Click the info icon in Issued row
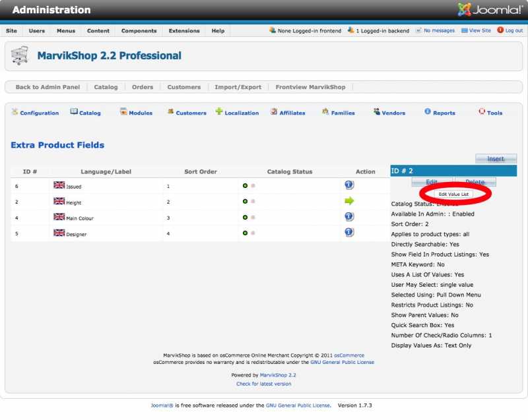528x420 pixels. [x=349, y=185]
